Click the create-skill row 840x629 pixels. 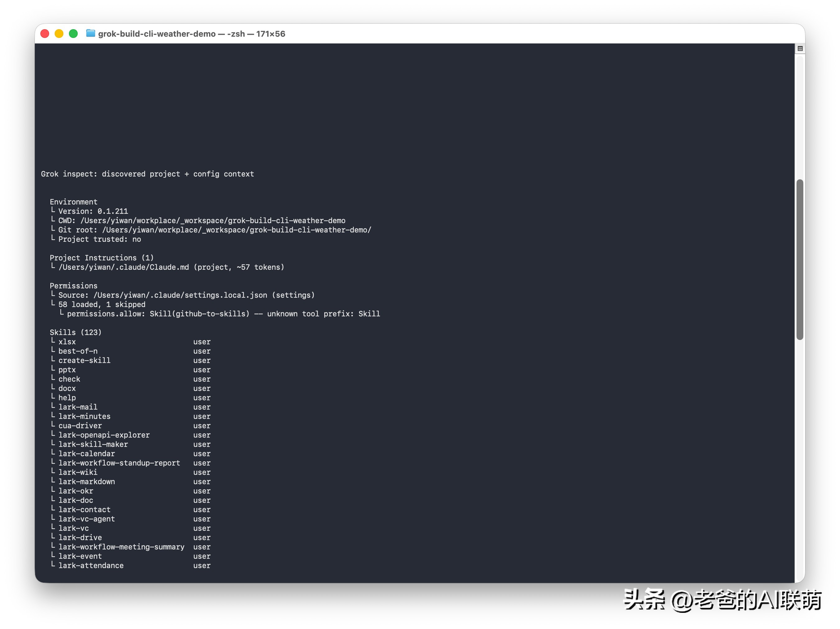[131, 360]
